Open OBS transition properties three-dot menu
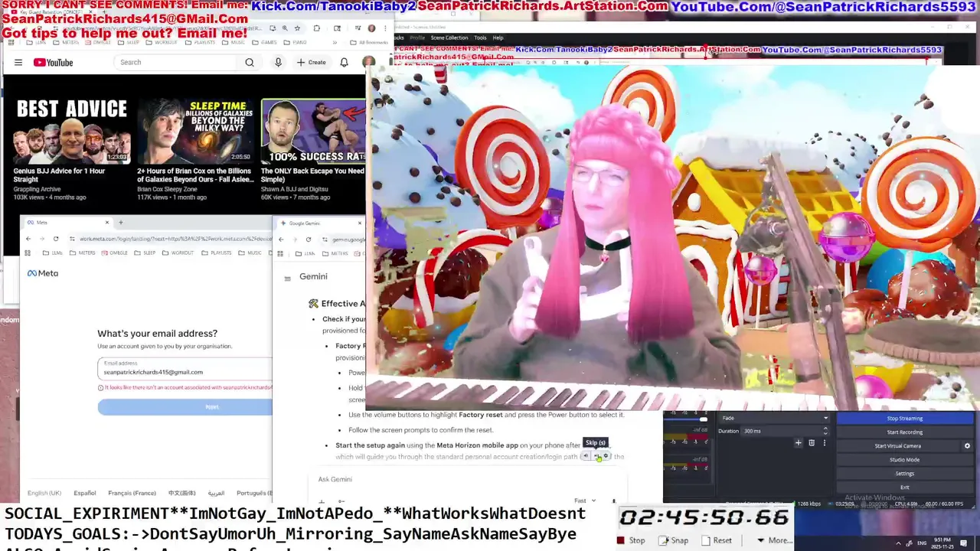The width and height of the screenshot is (980, 551). click(x=825, y=442)
